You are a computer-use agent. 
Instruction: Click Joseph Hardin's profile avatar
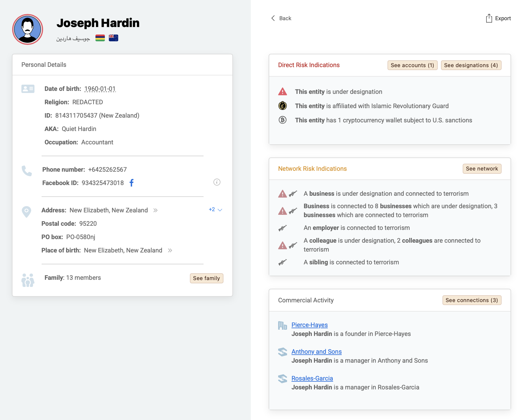[27, 29]
